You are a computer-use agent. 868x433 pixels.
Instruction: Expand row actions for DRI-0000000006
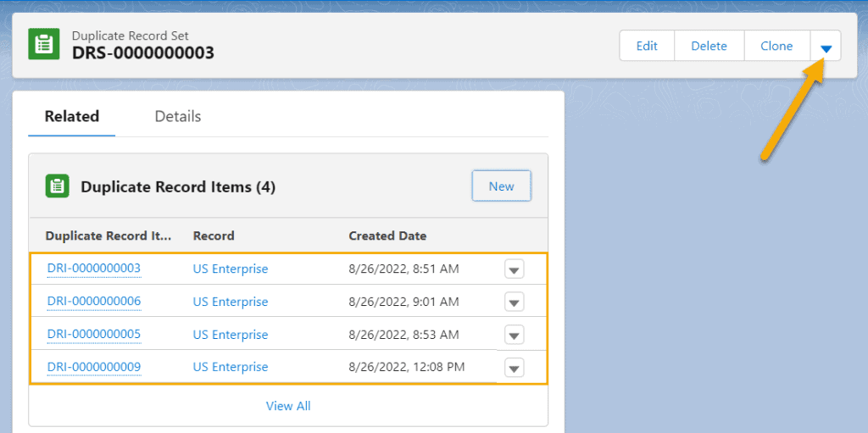pos(515,303)
